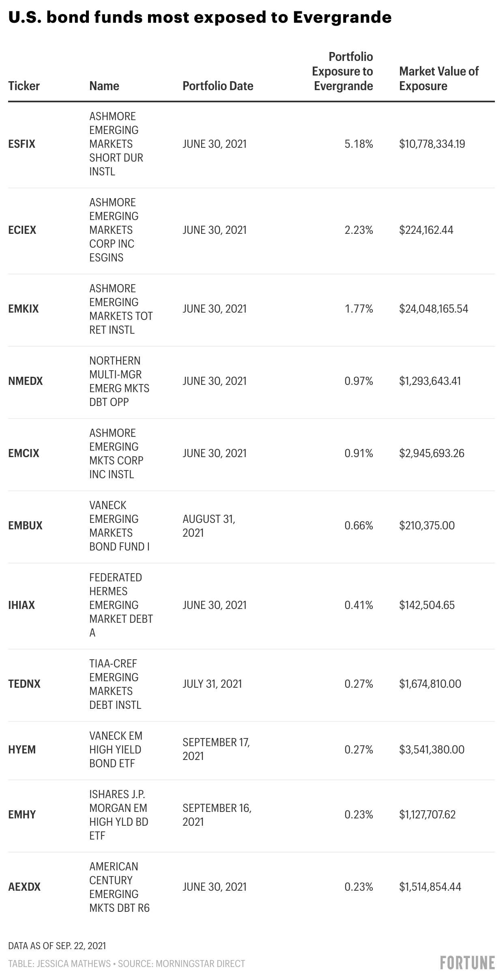Image resolution: width=503 pixels, height=980 pixels.
Task: Select the Northern Multi-Mgr fund name
Action: point(119,381)
